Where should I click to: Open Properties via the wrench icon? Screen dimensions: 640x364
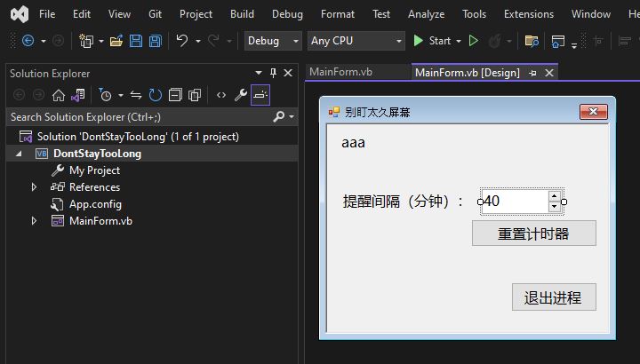[x=241, y=95]
